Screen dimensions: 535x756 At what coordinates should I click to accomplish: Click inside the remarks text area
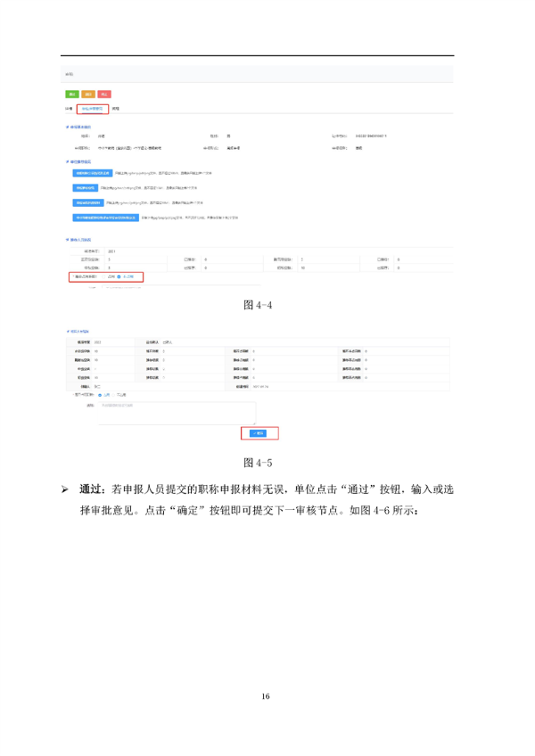point(174,412)
